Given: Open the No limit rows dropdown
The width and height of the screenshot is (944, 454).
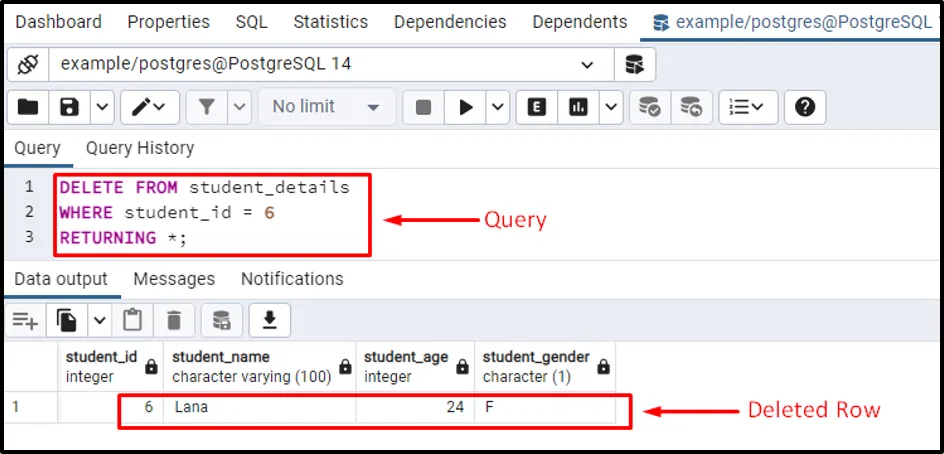Looking at the screenshot, I should 326,107.
